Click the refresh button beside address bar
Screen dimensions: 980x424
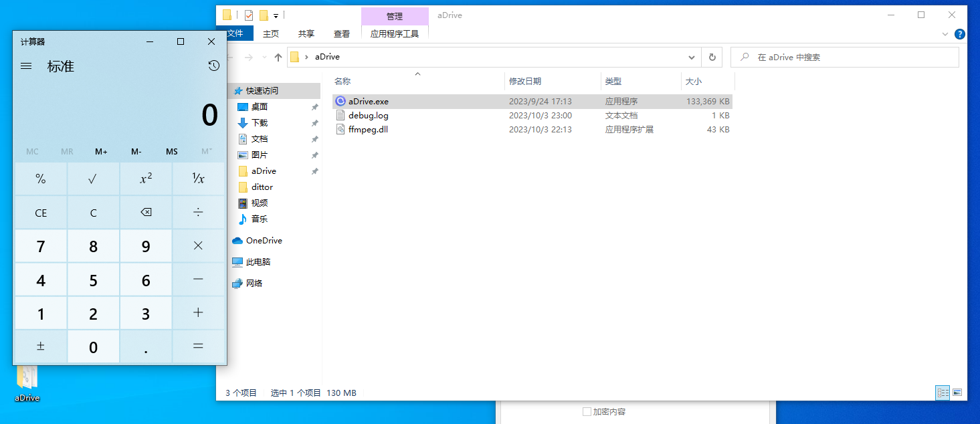712,58
